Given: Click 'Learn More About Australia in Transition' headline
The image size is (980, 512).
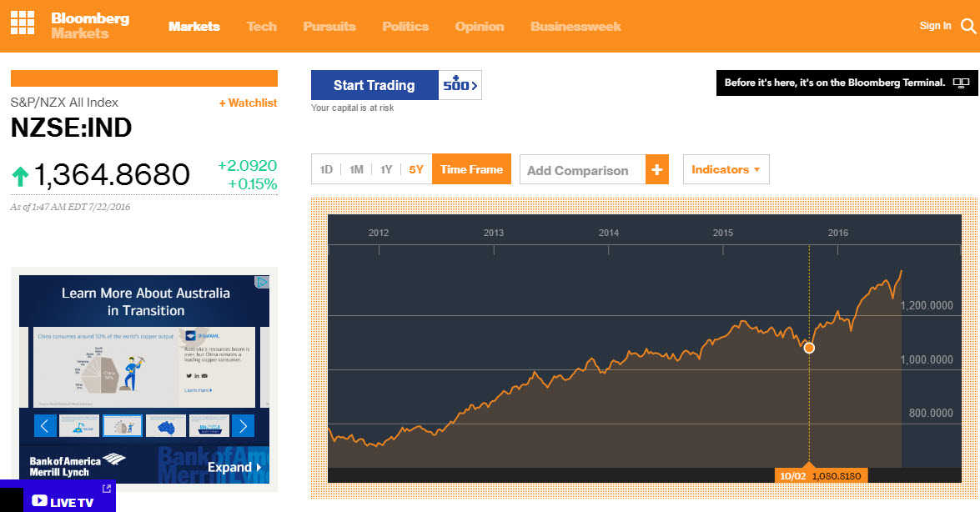Looking at the screenshot, I should (146, 301).
